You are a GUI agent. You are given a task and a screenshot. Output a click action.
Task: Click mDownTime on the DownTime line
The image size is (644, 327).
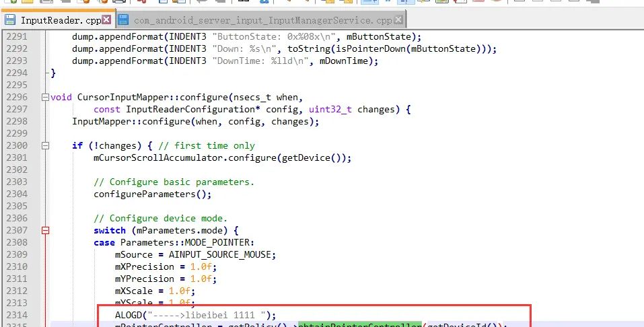[343, 61]
